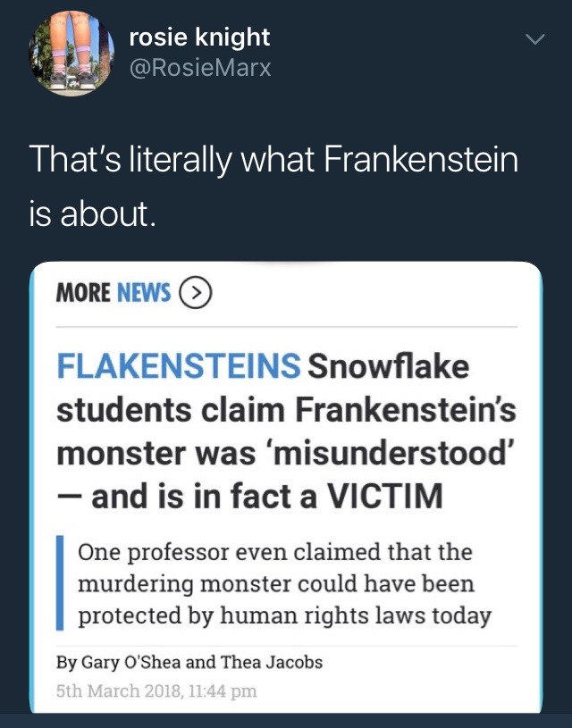Image resolution: width=572 pixels, height=728 pixels.
Task: Select the tweet text about Frankenstein
Action: pyautogui.click(x=273, y=159)
